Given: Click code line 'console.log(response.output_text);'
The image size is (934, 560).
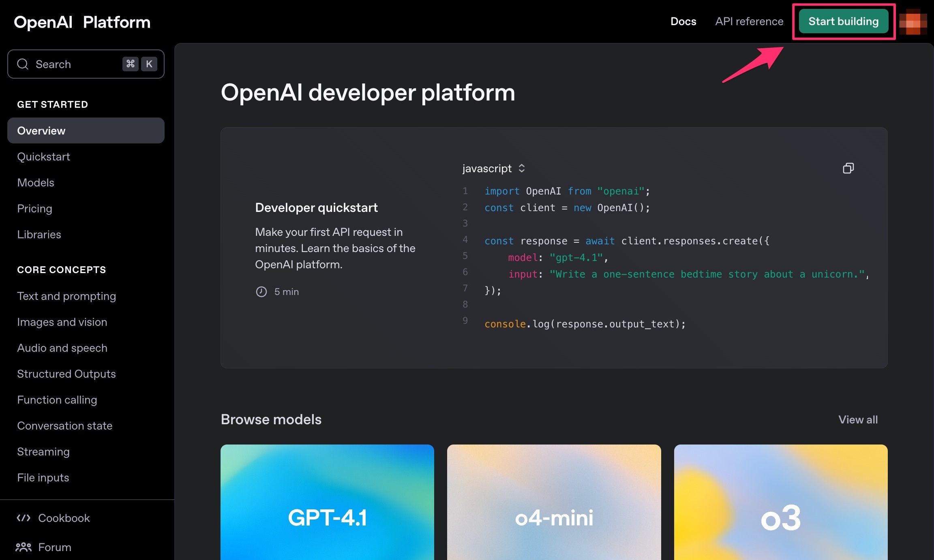Looking at the screenshot, I should point(585,324).
